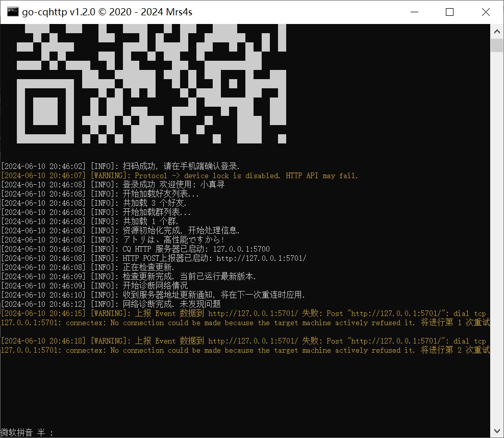Click the log line '正在检查更新.'
Image resolution: width=504 pixels, height=438 pixels.
click(x=148, y=267)
